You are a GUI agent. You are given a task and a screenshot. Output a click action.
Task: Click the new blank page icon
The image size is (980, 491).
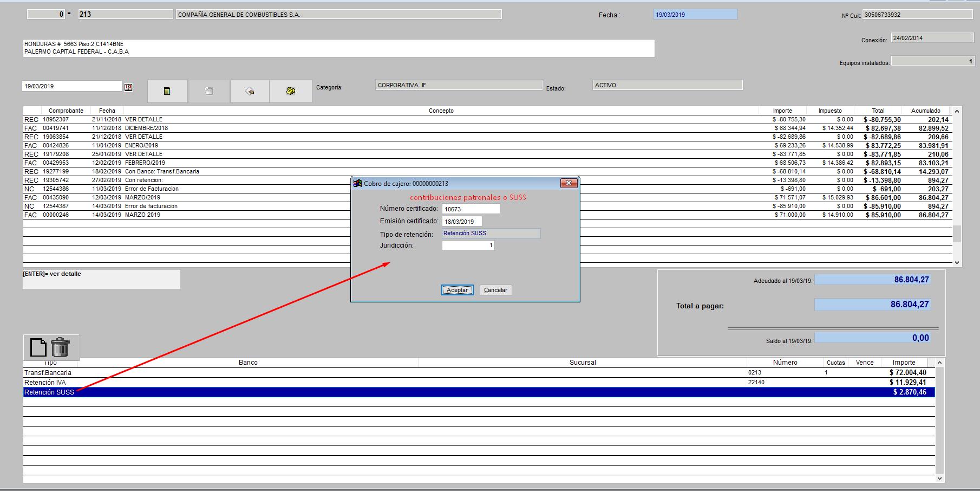[38, 347]
